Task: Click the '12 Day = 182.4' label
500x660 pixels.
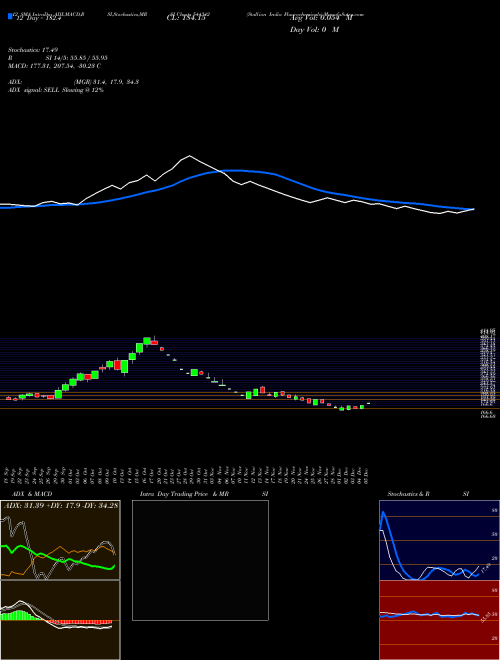Action: [37, 19]
